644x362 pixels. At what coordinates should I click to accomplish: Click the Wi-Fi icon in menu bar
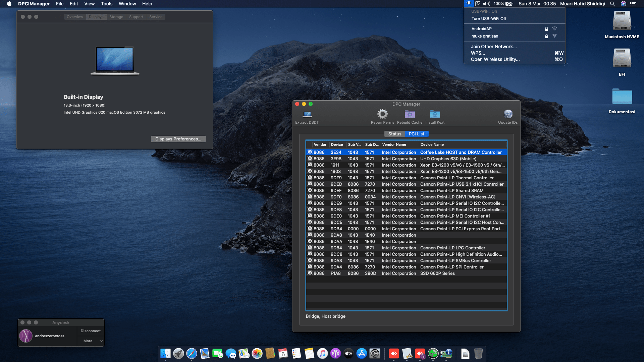point(469,4)
